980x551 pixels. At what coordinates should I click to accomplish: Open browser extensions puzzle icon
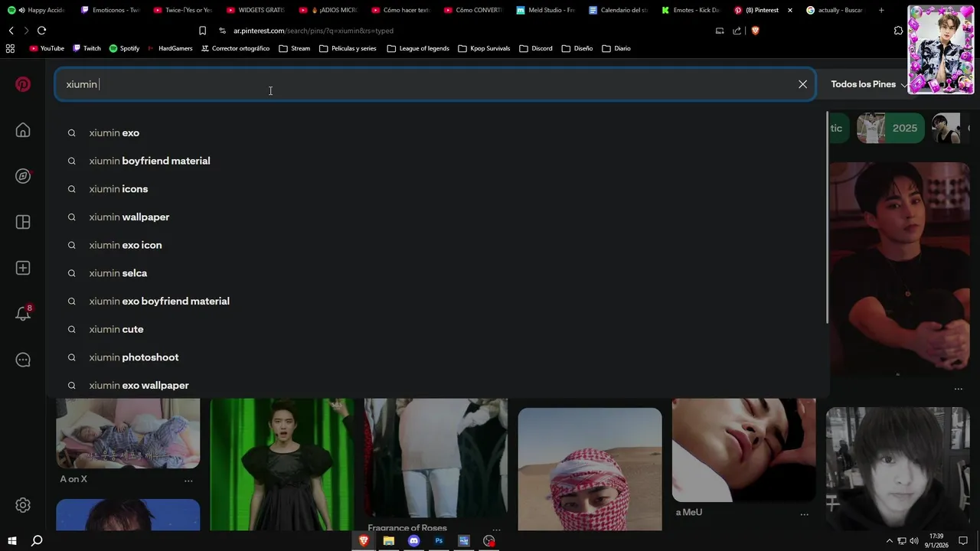pos(898,31)
